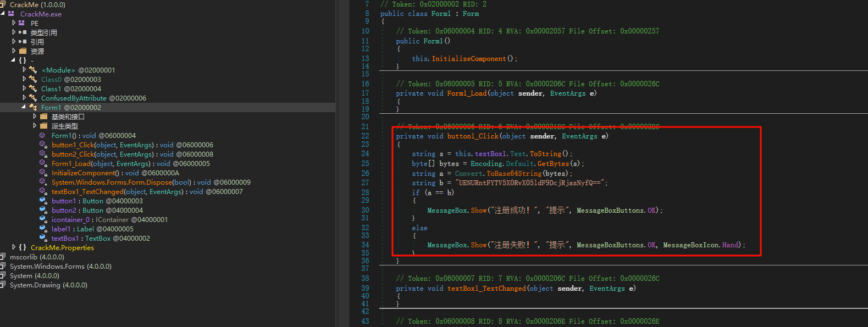Collapse the root {} - namespace node
The height and width of the screenshot is (327, 868).
coord(13,60)
